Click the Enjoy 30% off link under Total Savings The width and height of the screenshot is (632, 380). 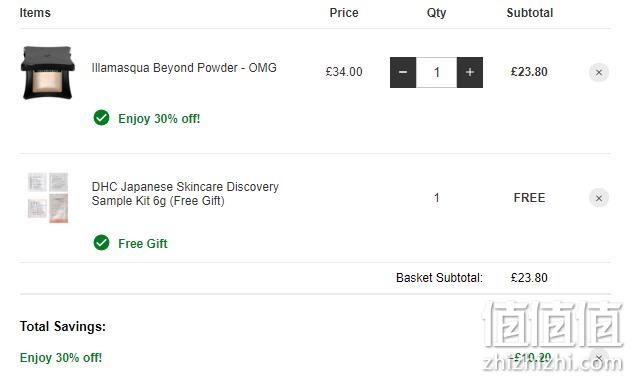61,358
